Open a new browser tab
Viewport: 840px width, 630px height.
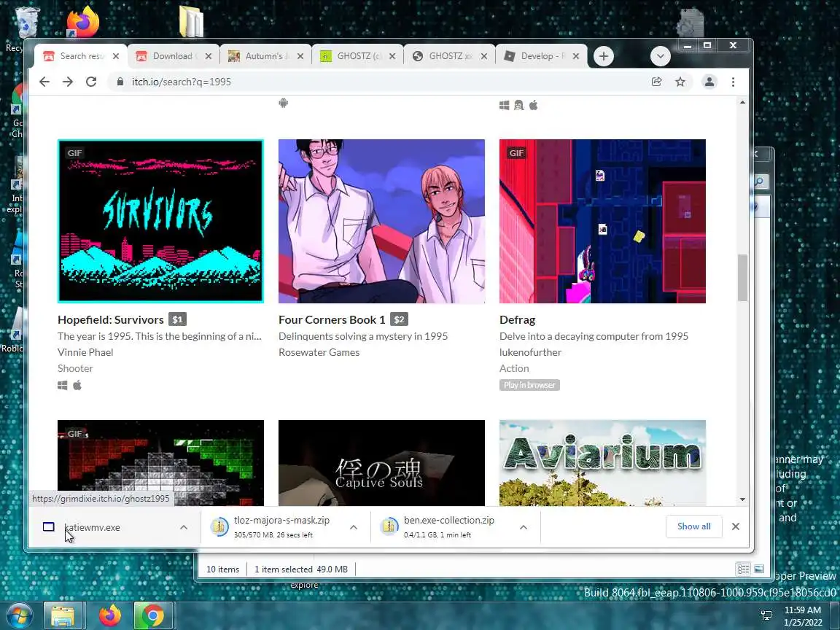(x=603, y=56)
